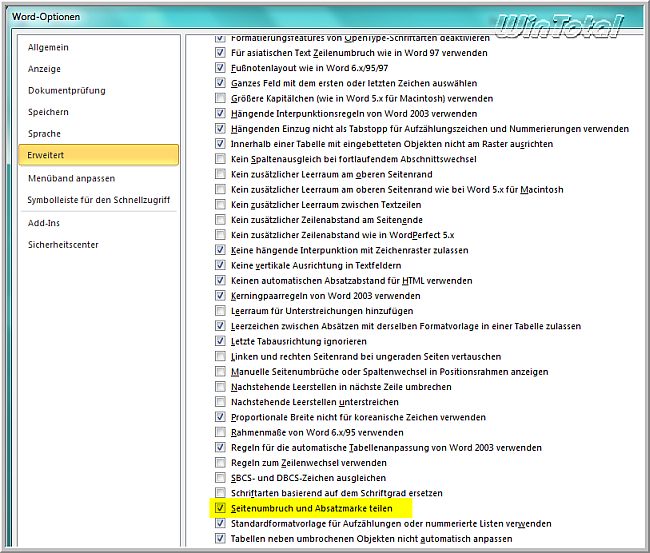The height and width of the screenshot is (553, 650).
Task: Toggle Kerningpaarregeln von Word 2003 verwenden
Action: click(220, 296)
